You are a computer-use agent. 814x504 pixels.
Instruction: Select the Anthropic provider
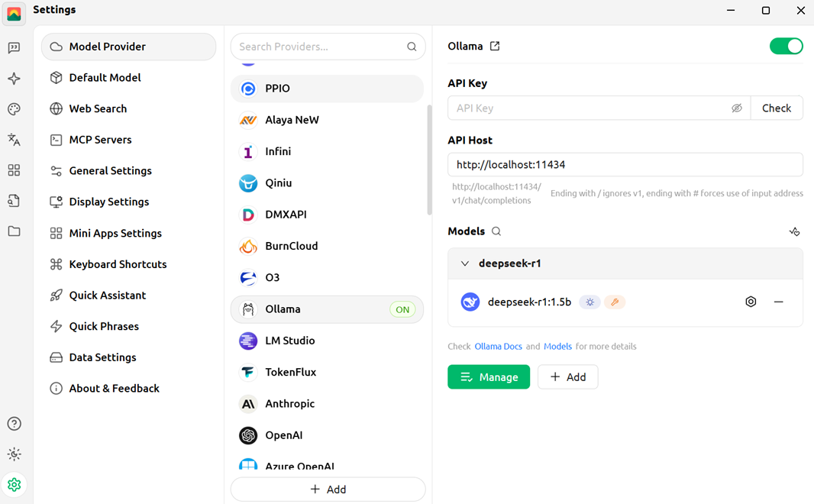tap(327, 404)
